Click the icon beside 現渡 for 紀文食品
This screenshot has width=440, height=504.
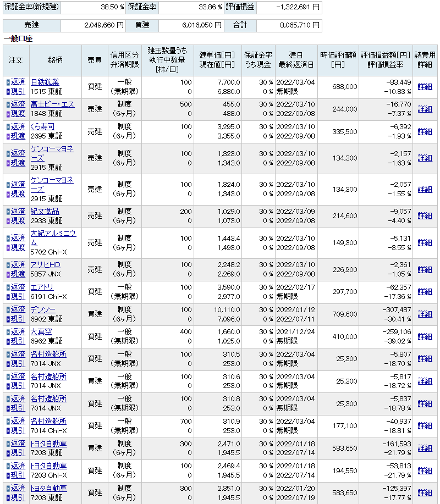(8, 220)
